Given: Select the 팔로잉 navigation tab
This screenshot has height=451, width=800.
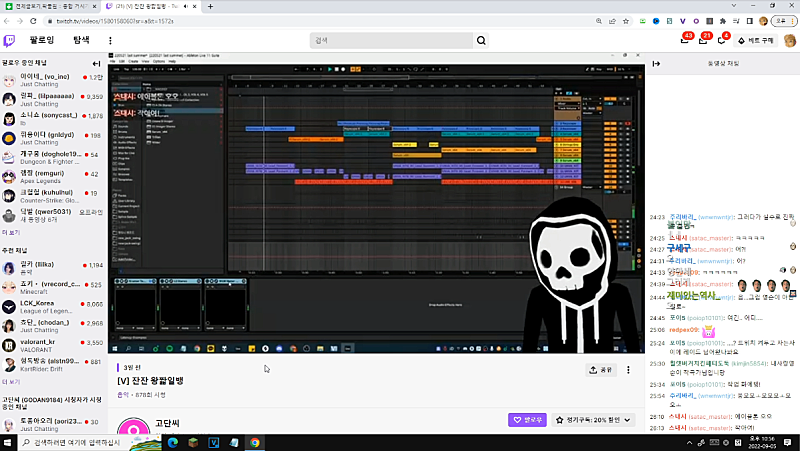Looking at the screenshot, I should [43, 41].
